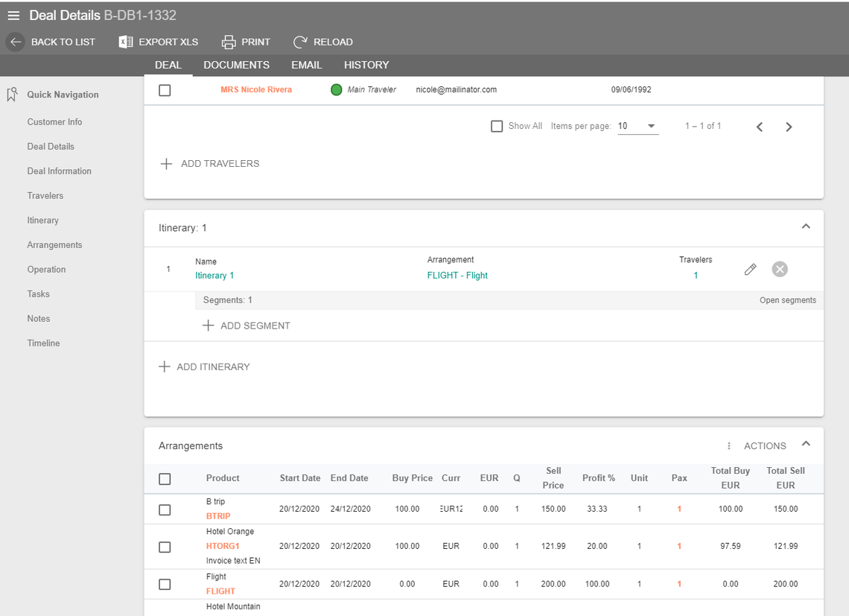Viewport: 849px width, 616px height.
Task: Check the Flight arrangement row
Action: pos(165,585)
